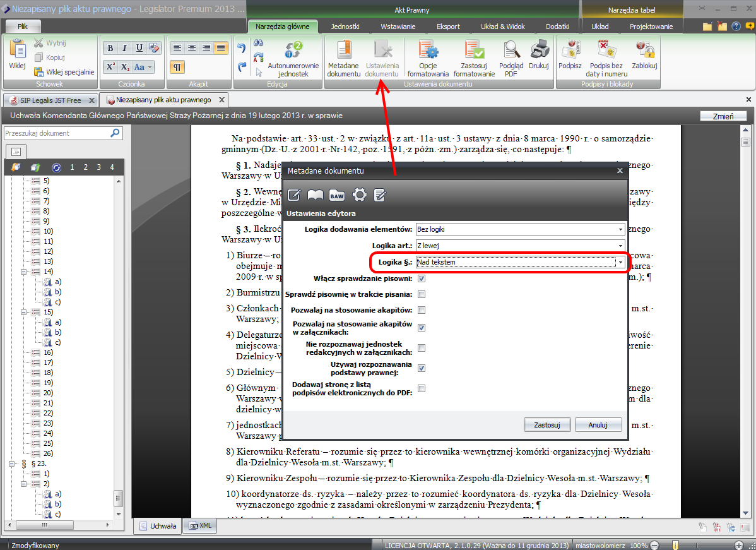756x550 pixels.
Task: Enable Pozwalaj na stosowanie akapitów checkbox
Action: (422, 310)
